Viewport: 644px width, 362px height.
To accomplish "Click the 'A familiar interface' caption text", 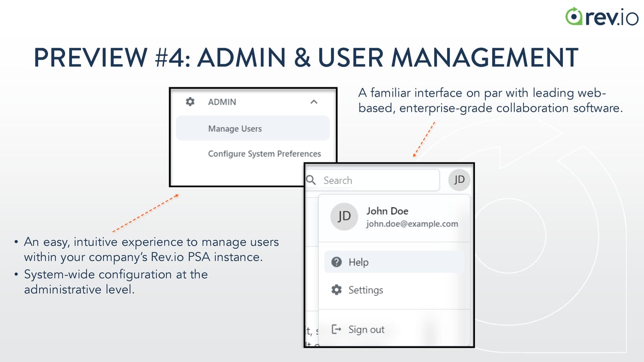I will pyautogui.click(x=489, y=100).
